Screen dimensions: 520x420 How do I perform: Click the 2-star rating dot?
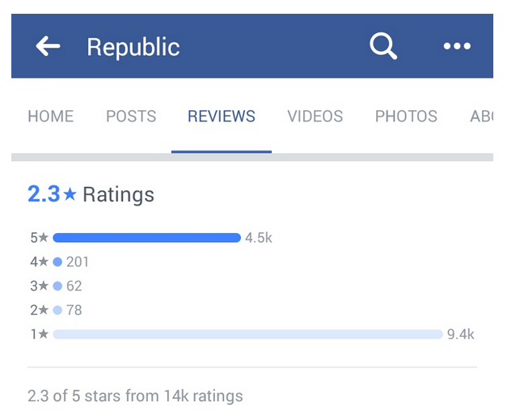(x=57, y=310)
